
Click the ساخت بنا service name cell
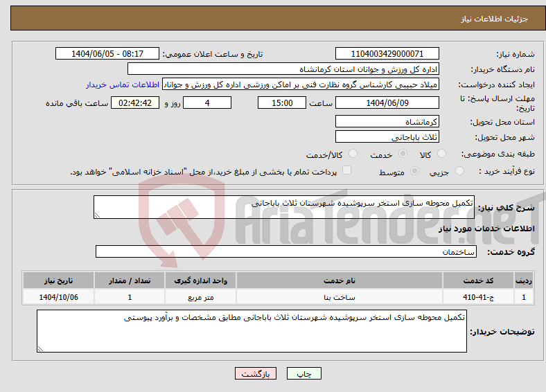(339, 297)
